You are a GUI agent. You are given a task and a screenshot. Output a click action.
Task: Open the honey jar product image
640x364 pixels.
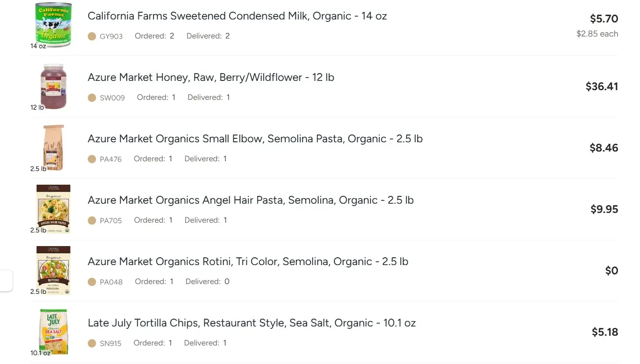54,86
